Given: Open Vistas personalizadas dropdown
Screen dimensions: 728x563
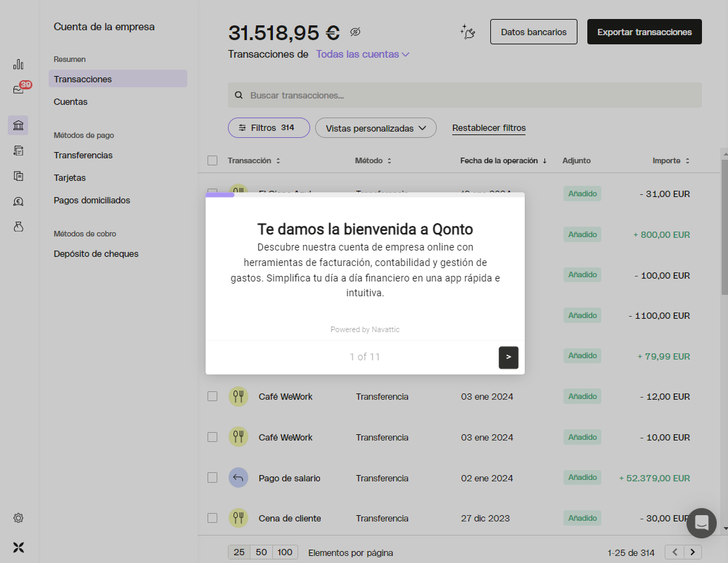Looking at the screenshot, I should point(376,128).
